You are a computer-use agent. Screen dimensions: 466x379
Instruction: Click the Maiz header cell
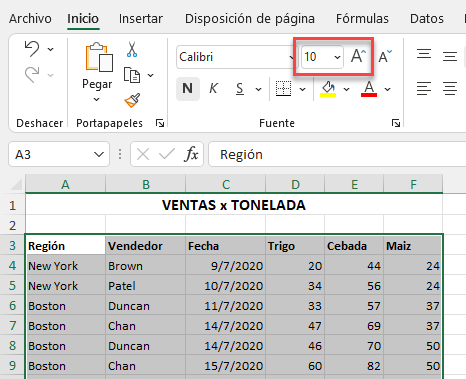pyautogui.click(x=413, y=246)
